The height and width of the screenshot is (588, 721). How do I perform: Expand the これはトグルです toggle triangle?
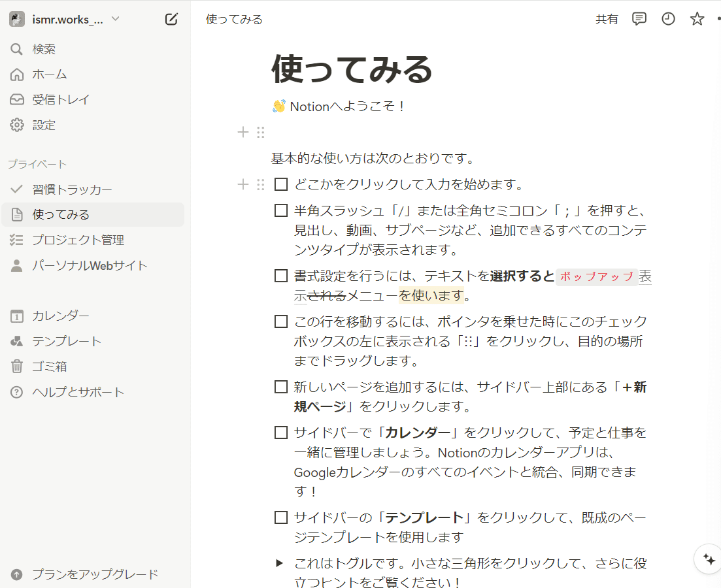(x=279, y=563)
